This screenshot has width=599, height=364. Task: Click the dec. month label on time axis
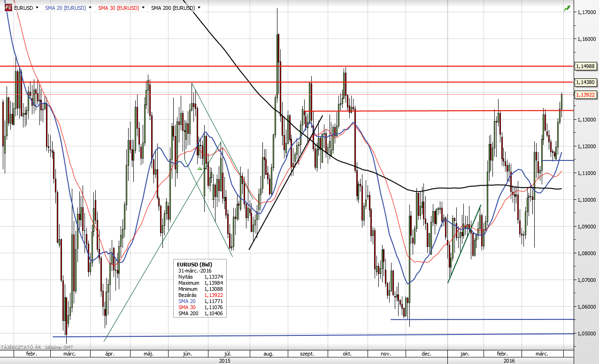[427, 354]
